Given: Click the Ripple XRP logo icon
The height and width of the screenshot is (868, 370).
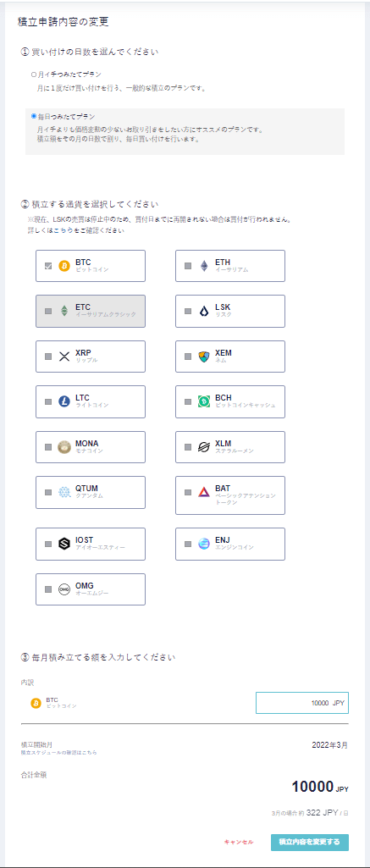Looking at the screenshot, I should pos(64,357).
